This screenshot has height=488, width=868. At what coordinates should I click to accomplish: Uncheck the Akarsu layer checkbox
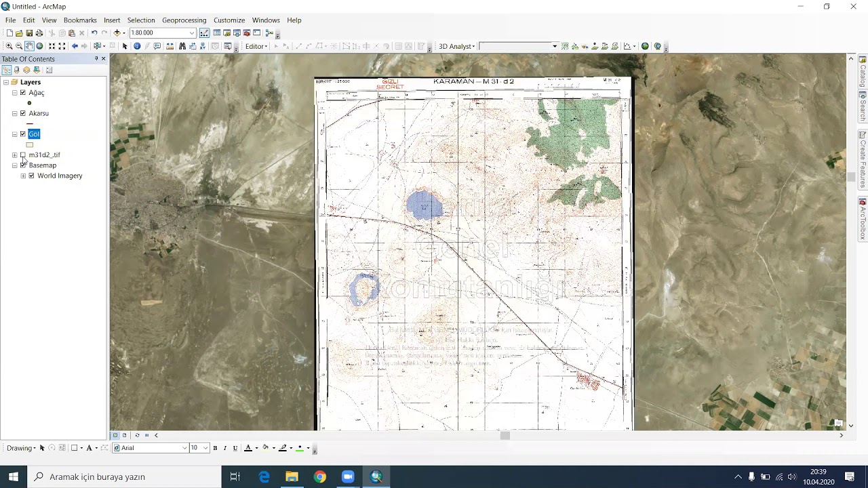[23, 113]
